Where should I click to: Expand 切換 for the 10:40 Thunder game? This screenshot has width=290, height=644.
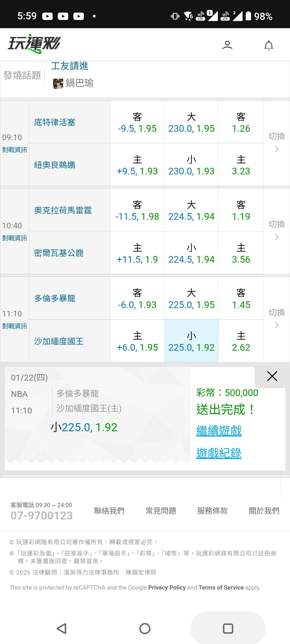(277, 230)
